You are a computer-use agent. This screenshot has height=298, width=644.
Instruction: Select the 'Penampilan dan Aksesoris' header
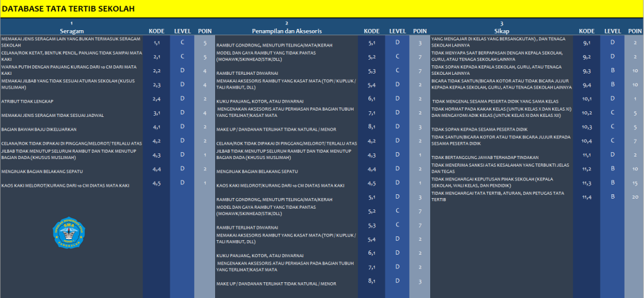(x=287, y=31)
